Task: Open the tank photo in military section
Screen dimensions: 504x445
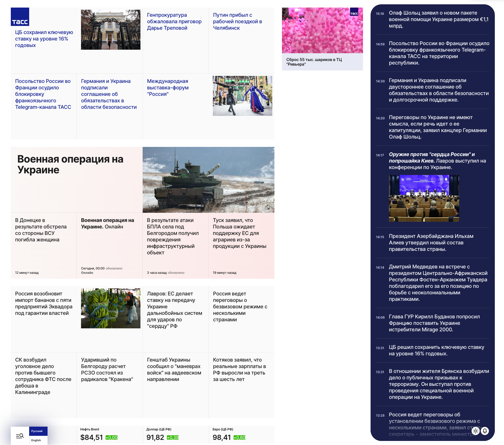Action: [x=208, y=180]
